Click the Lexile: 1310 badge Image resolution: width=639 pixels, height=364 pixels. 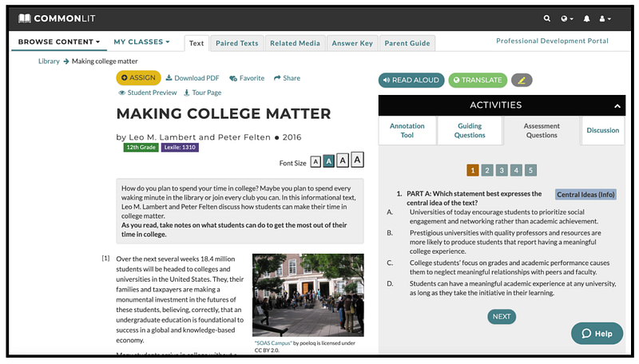(180, 148)
